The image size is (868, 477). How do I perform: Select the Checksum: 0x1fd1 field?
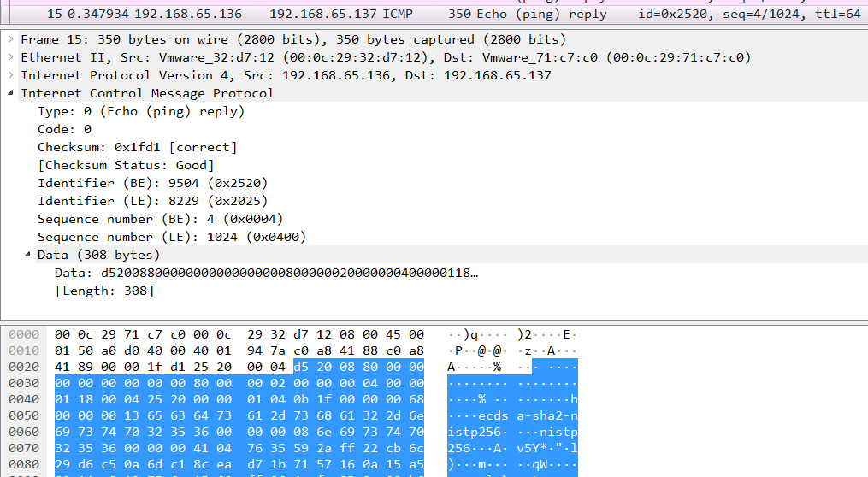[x=137, y=147]
